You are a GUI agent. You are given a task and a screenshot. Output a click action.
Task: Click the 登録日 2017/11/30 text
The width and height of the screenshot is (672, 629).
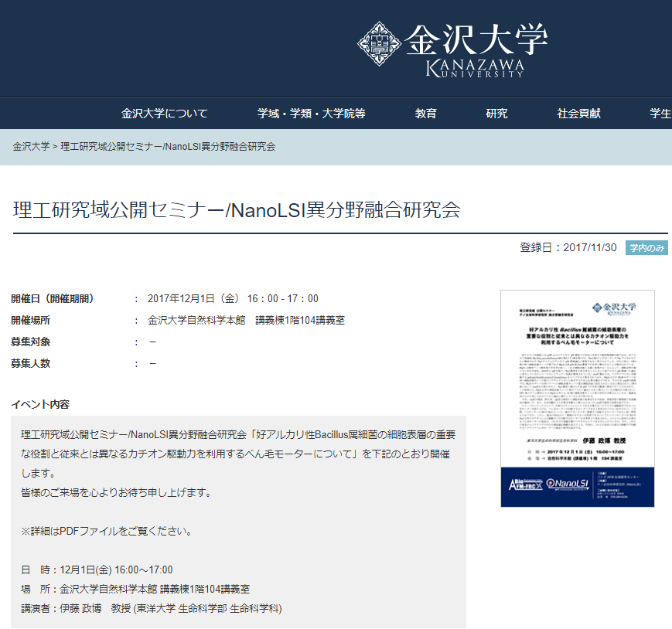pyautogui.click(x=568, y=248)
